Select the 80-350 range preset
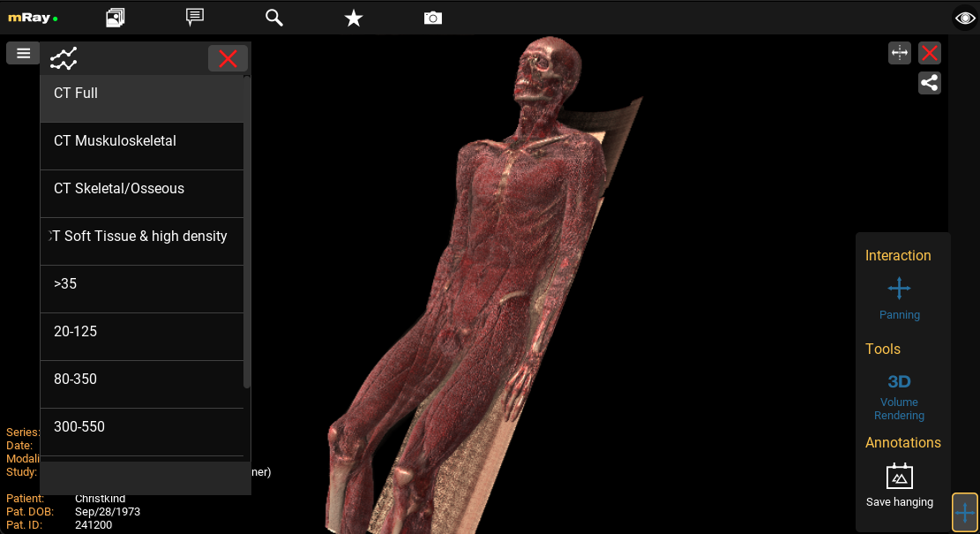The image size is (980, 534). coord(141,380)
